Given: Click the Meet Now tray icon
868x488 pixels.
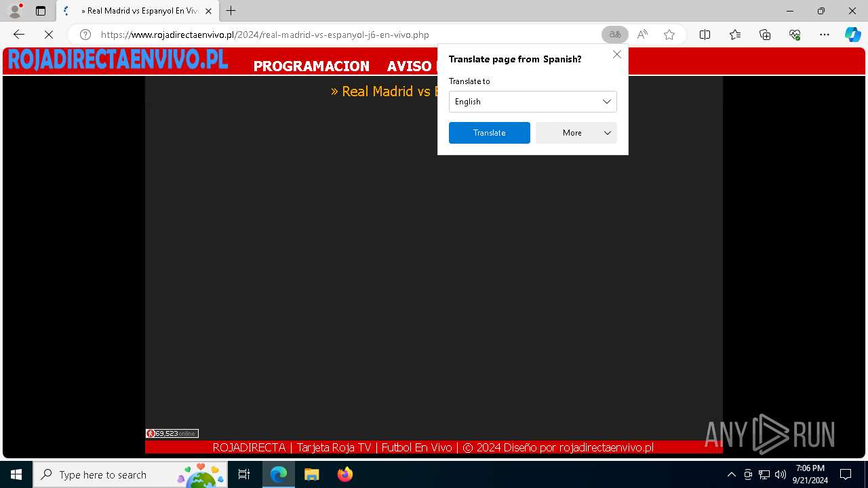Looking at the screenshot, I should point(748,474).
